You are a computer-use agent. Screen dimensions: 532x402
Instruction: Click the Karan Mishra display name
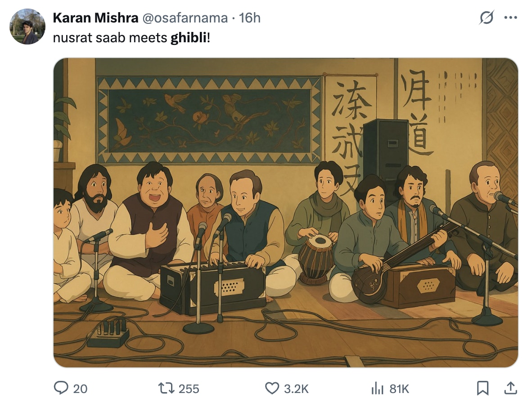tap(95, 18)
